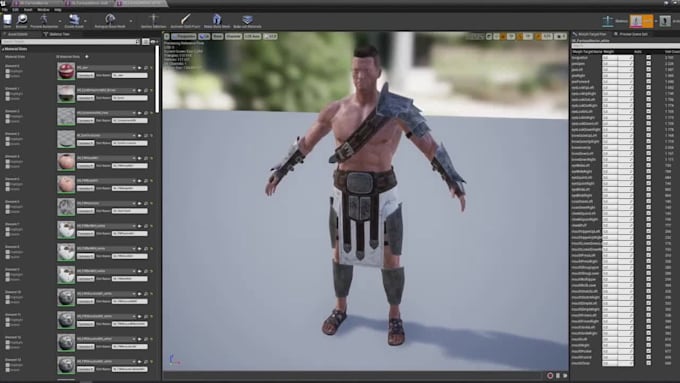Toggle Highlight checkbox for Element 11
Image resolution: width=680 pixels, height=383 pixels.
(x=8, y=320)
